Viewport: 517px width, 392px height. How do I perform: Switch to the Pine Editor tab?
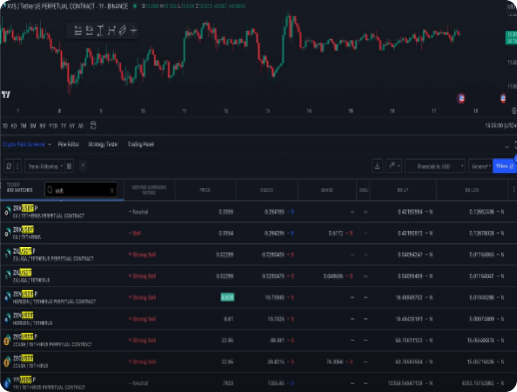tap(68, 144)
